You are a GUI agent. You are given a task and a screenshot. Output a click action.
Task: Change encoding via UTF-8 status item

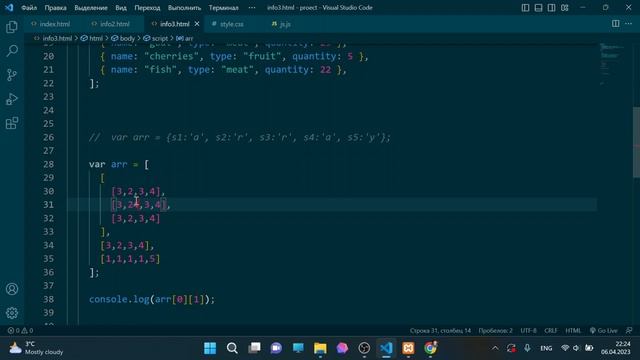tap(528, 331)
